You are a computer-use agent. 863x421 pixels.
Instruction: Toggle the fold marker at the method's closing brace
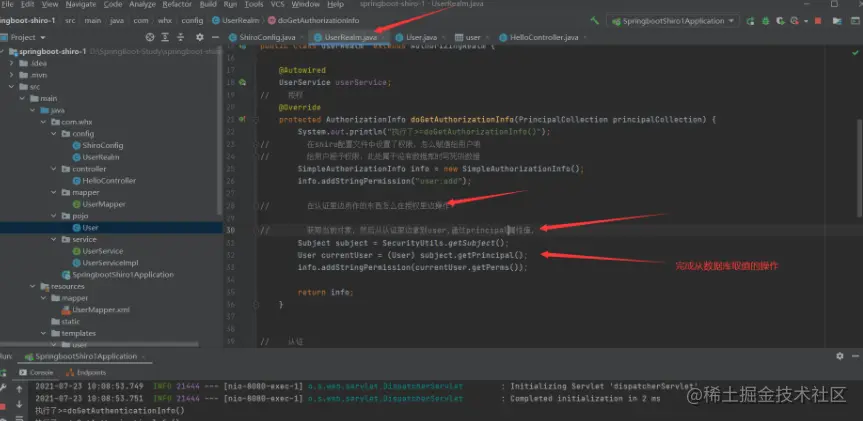[256, 304]
